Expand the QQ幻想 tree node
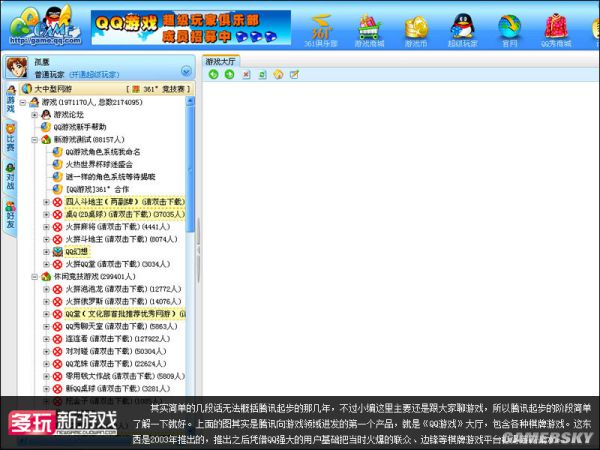This screenshot has height=450, width=600. point(46,252)
